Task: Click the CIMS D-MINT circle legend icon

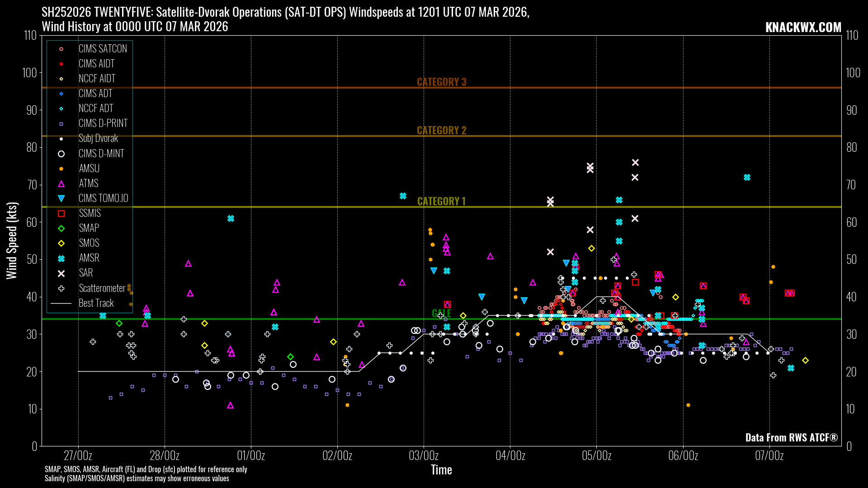Action: click(61, 154)
